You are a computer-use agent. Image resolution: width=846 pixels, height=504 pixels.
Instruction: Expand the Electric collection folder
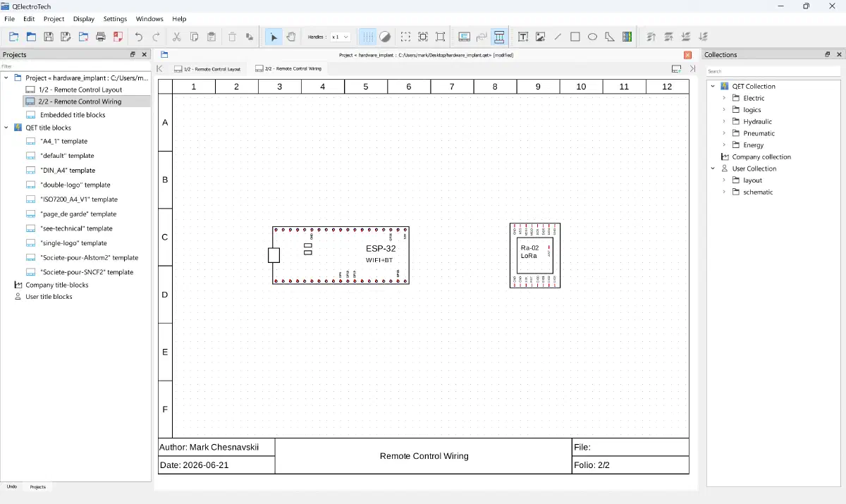tap(724, 98)
